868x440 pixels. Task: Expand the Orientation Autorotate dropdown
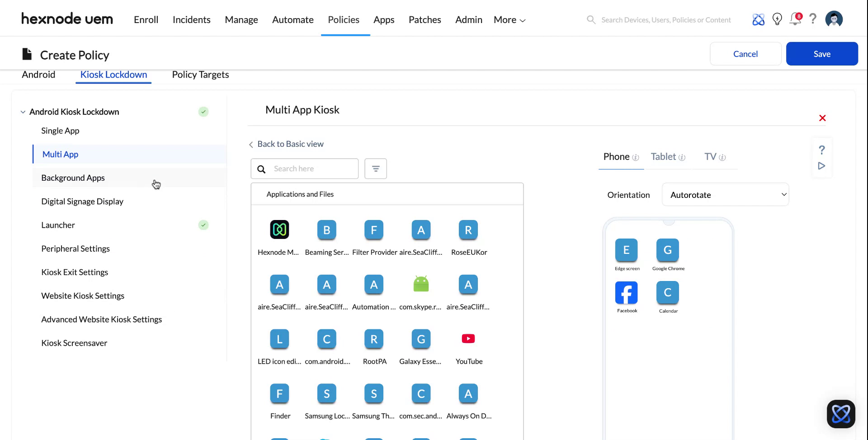(x=725, y=194)
